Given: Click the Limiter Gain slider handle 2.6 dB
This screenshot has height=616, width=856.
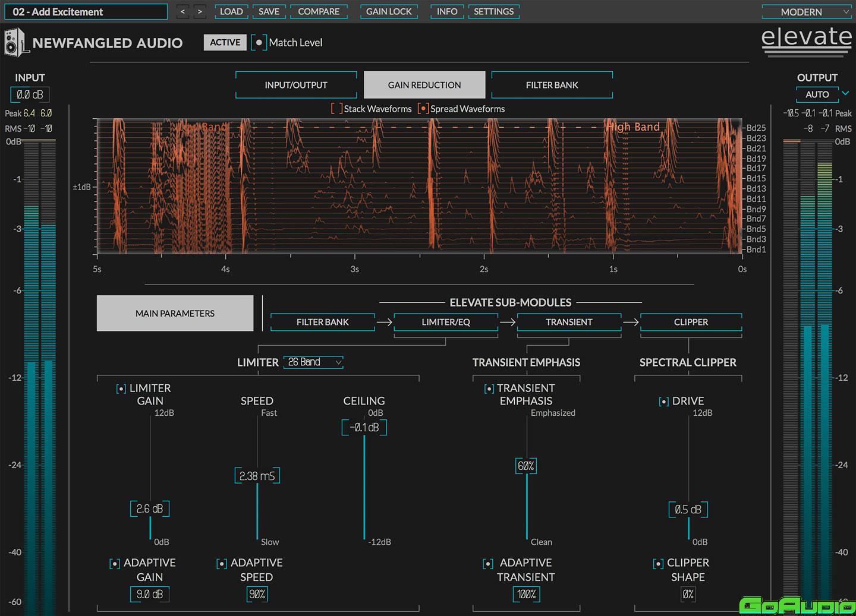Looking at the screenshot, I should pyautogui.click(x=150, y=509).
